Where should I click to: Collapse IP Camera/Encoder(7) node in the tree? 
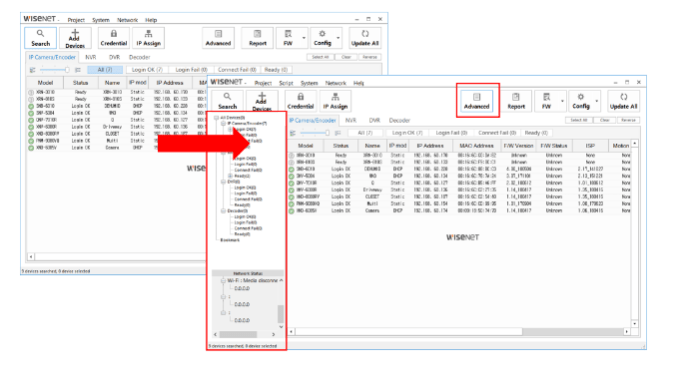point(223,123)
